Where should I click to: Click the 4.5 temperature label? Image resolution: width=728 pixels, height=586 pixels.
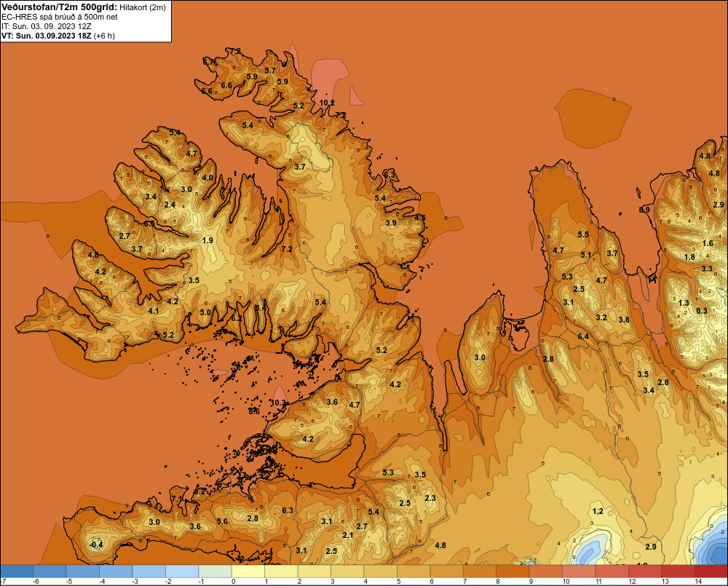(x=420, y=218)
